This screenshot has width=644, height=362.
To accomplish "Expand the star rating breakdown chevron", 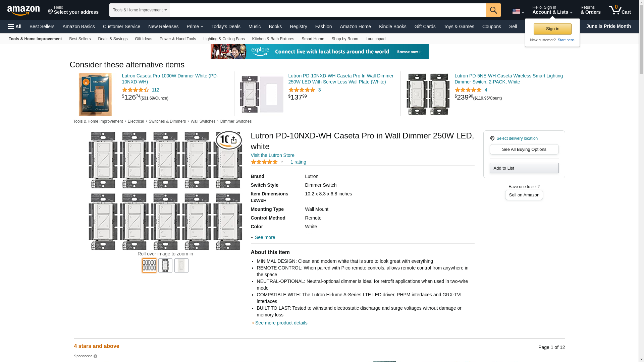I will click(282, 162).
